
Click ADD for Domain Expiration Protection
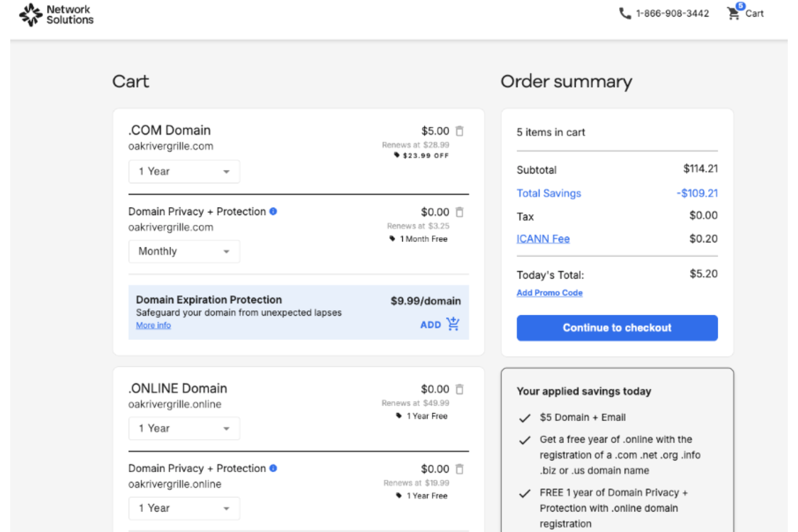(x=430, y=324)
